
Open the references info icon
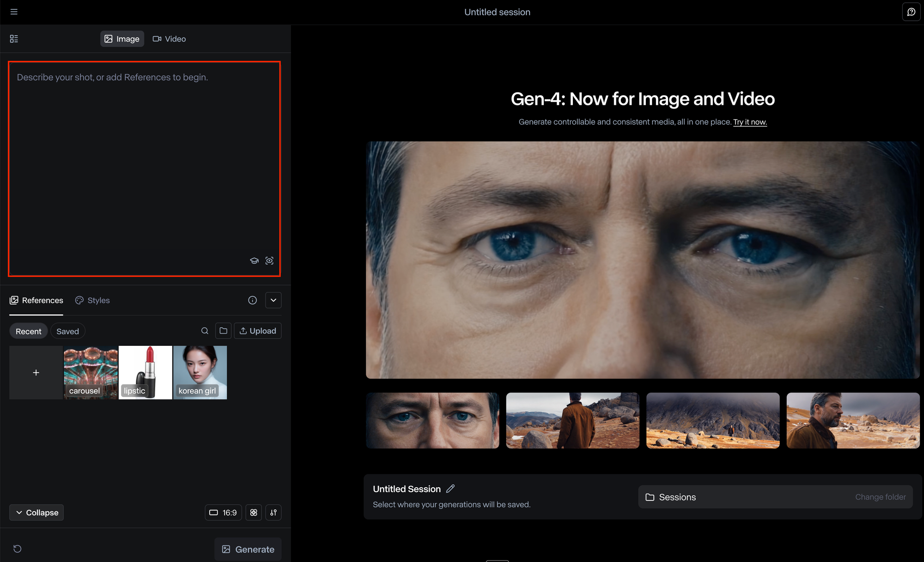[252, 300]
